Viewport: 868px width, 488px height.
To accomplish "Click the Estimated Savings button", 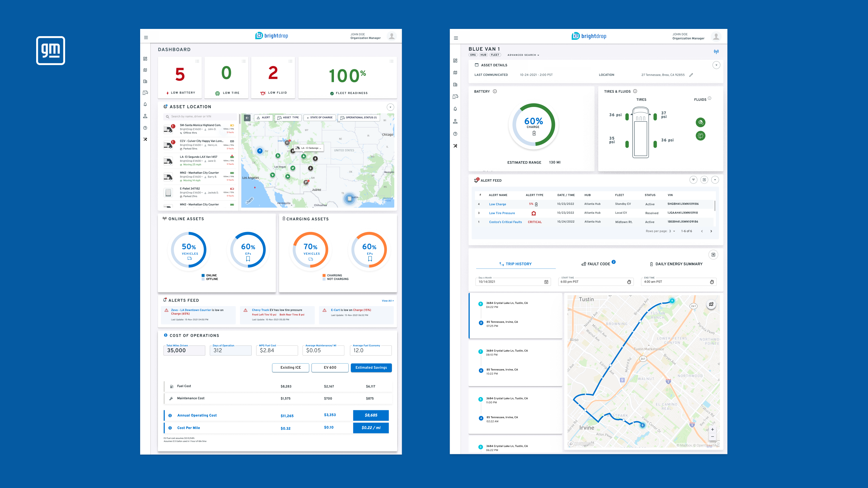I will click(371, 368).
